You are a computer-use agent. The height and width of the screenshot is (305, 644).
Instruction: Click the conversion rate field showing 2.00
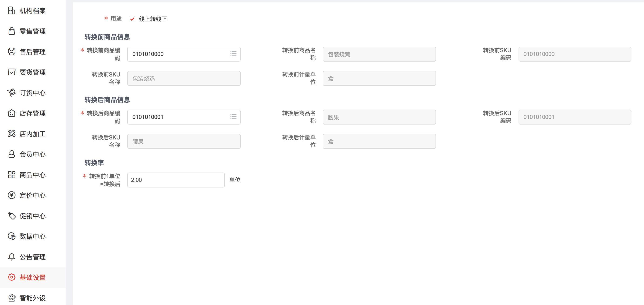pyautogui.click(x=176, y=180)
